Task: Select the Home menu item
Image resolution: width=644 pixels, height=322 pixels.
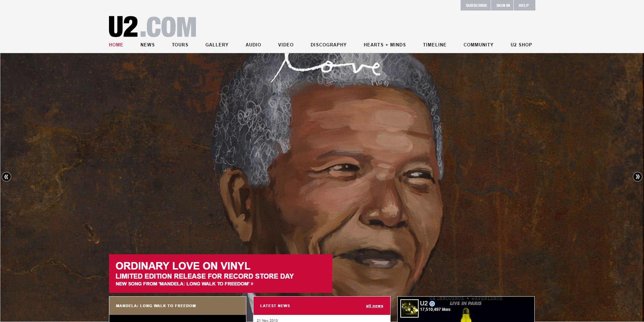Action: point(116,45)
